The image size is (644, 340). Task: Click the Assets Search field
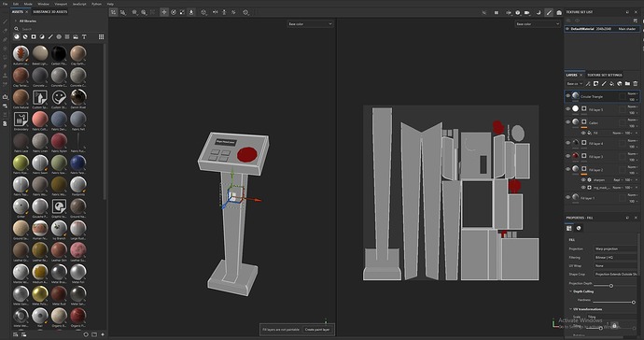58,29
